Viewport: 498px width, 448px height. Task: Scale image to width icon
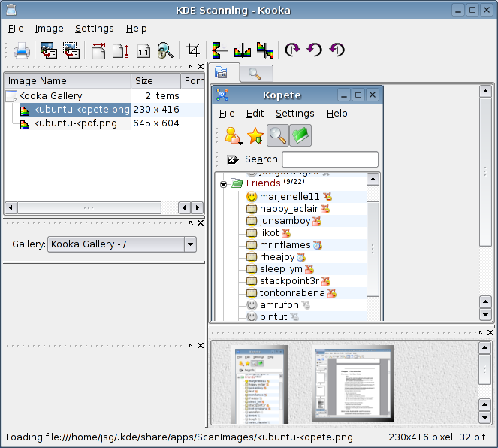(x=98, y=50)
